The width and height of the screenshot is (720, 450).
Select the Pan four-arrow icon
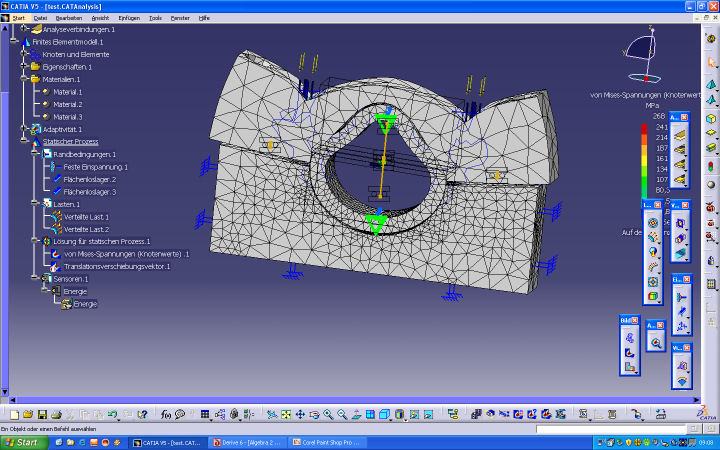click(300, 415)
